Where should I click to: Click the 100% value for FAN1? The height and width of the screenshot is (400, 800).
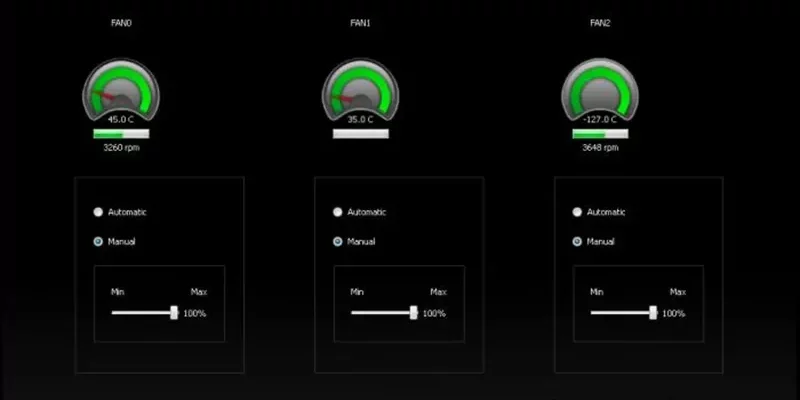click(x=434, y=314)
